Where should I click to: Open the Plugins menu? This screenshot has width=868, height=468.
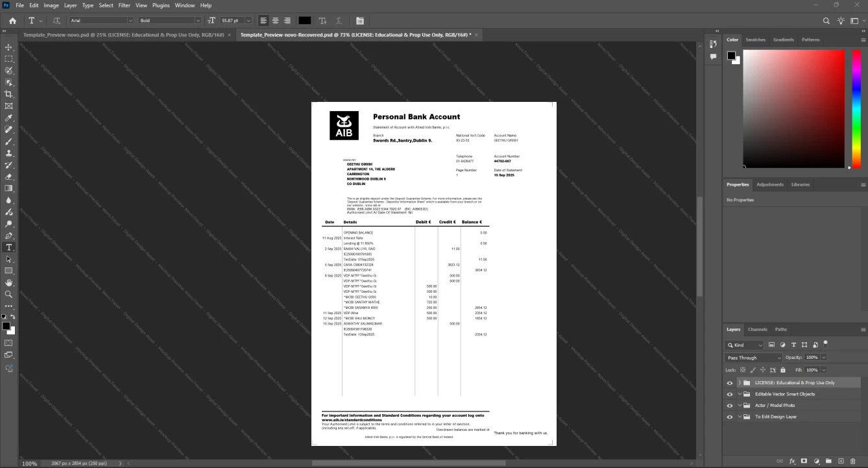tap(161, 5)
